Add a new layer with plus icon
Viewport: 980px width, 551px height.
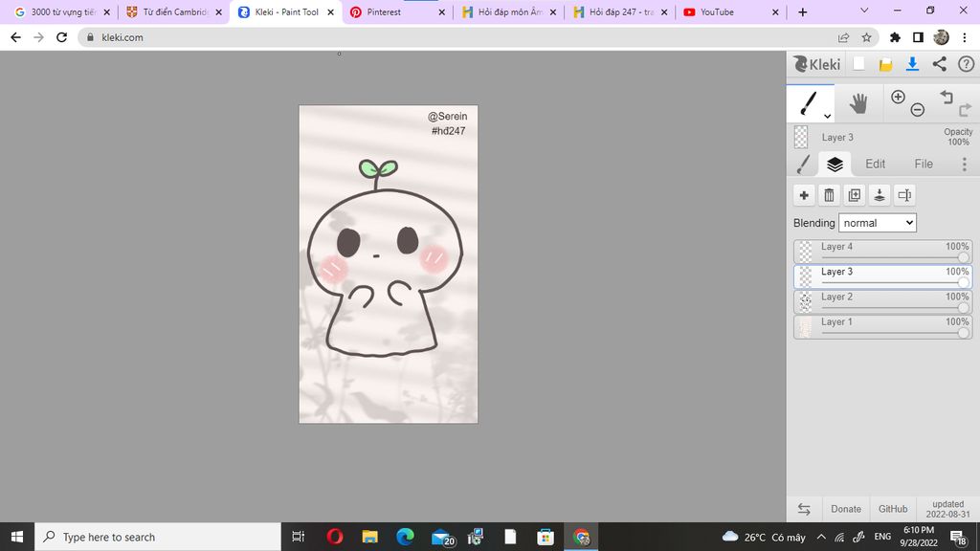[804, 195]
